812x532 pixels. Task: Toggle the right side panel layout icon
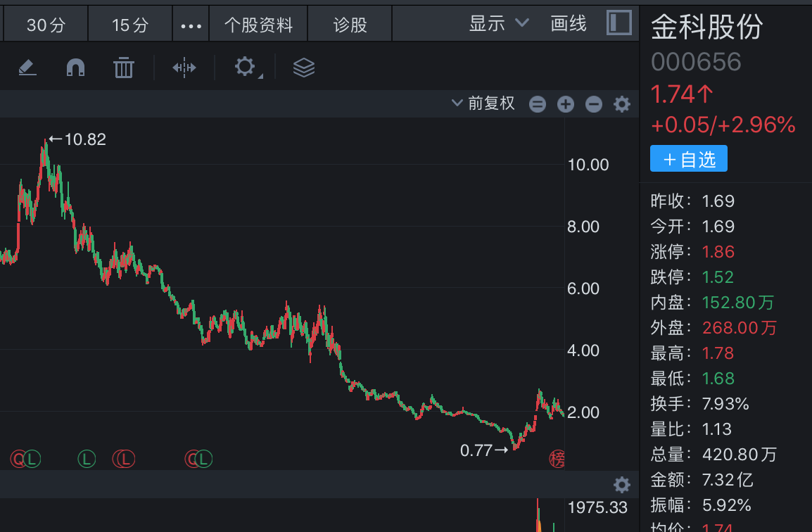619,23
